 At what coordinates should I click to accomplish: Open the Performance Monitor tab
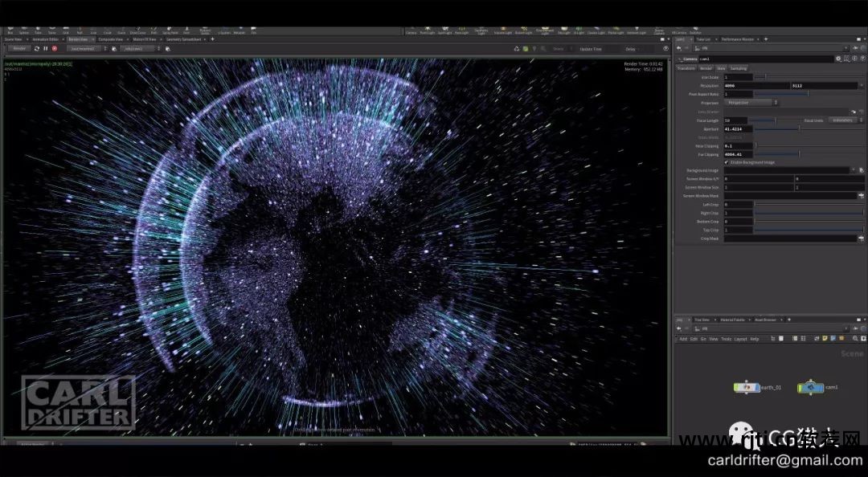point(737,39)
